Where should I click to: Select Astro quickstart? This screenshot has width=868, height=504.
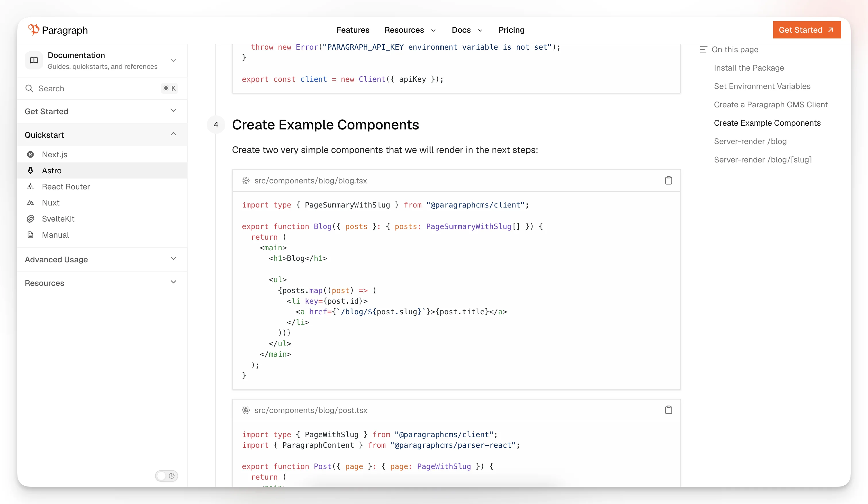click(102, 170)
